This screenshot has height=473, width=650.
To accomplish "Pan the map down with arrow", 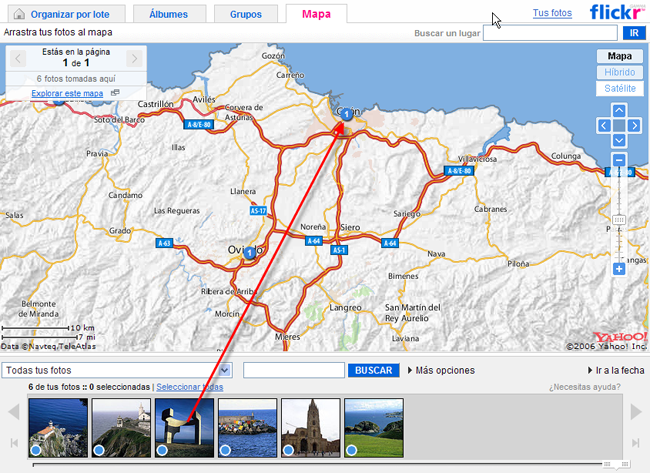I will pyautogui.click(x=619, y=140).
